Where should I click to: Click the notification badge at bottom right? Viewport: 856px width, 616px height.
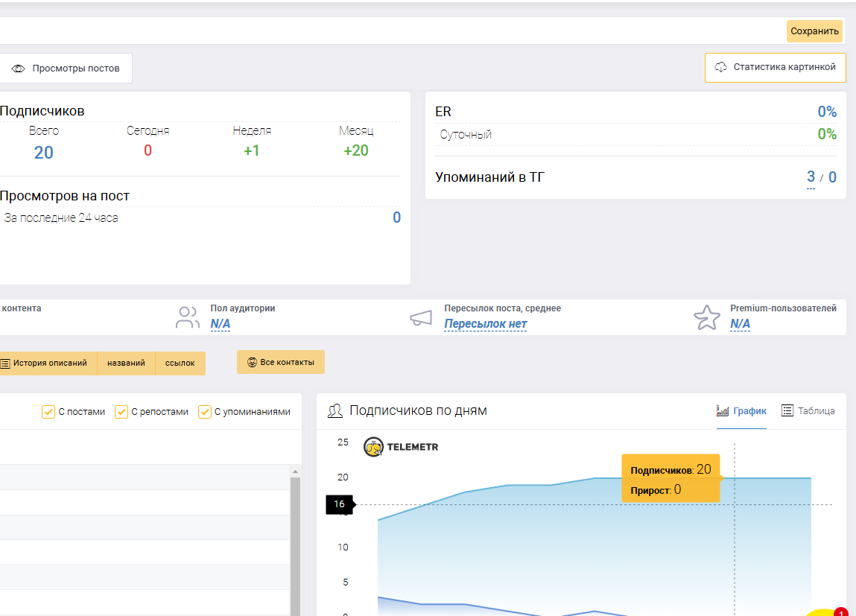click(x=841, y=613)
